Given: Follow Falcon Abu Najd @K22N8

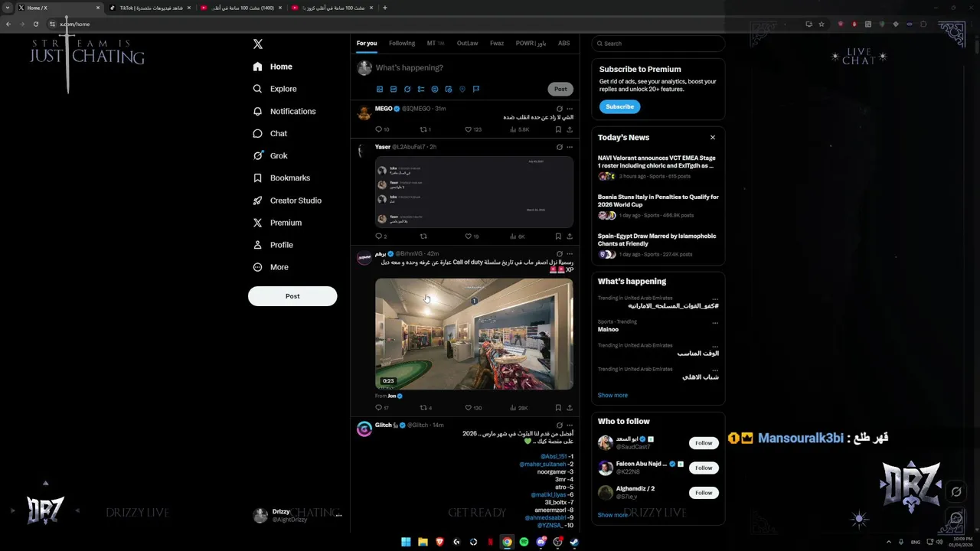Looking at the screenshot, I should (x=704, y=468).
